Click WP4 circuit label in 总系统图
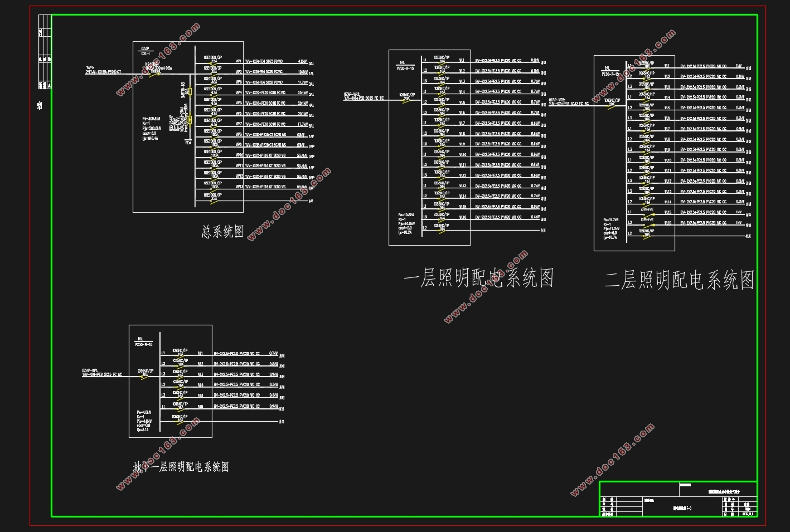790x532 pixels. click(x=239, y=92)
